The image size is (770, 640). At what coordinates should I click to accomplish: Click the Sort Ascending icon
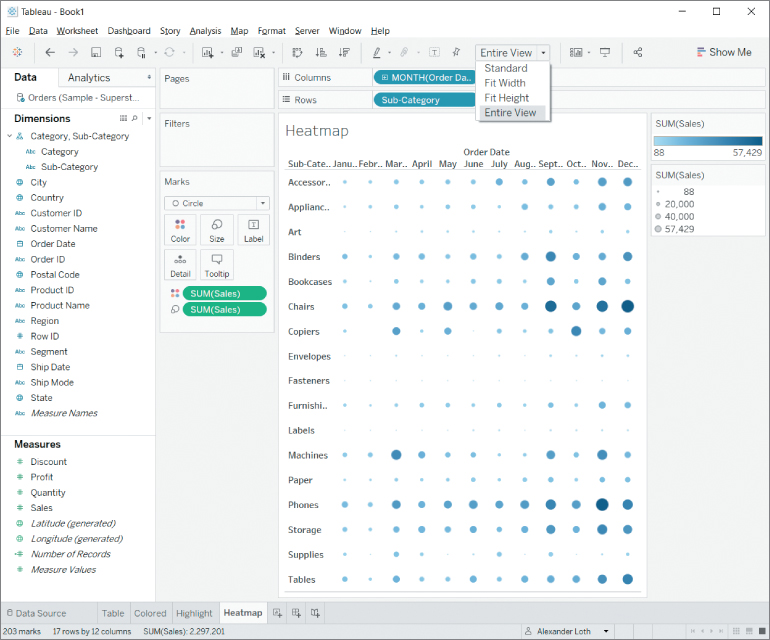coord(321,52)
